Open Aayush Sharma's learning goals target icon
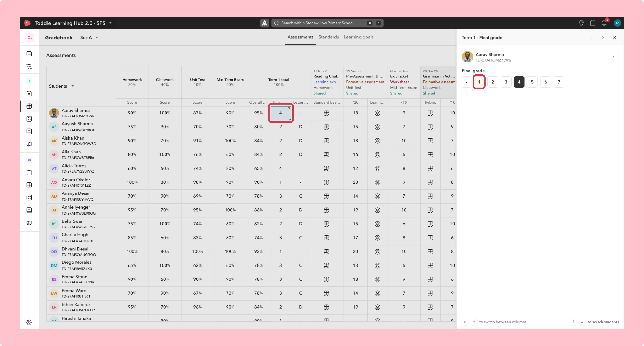The height and width of the screenshot is (346, 644). tap(377, 127)
